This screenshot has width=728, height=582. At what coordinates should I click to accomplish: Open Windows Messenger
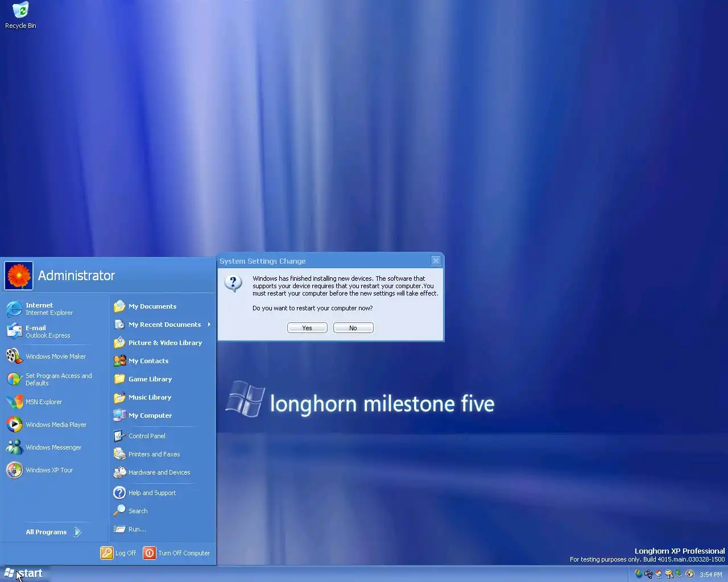pyautogui.click(x=55, y=447)
